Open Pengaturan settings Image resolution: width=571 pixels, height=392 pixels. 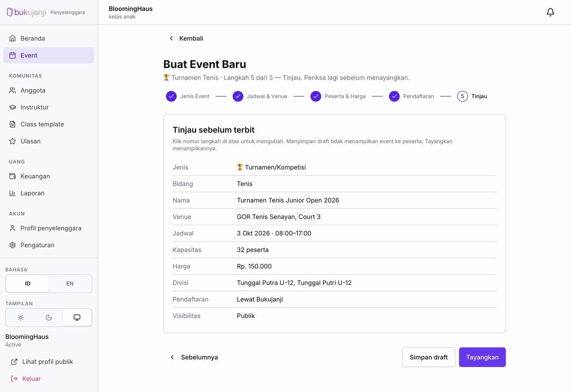49,245
